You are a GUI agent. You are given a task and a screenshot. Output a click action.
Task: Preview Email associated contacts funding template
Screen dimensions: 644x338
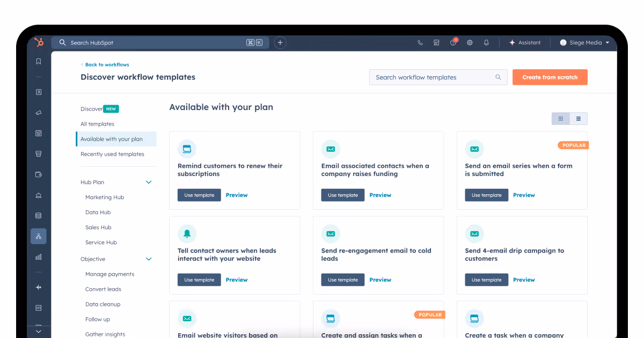click(x=380, y=195)
